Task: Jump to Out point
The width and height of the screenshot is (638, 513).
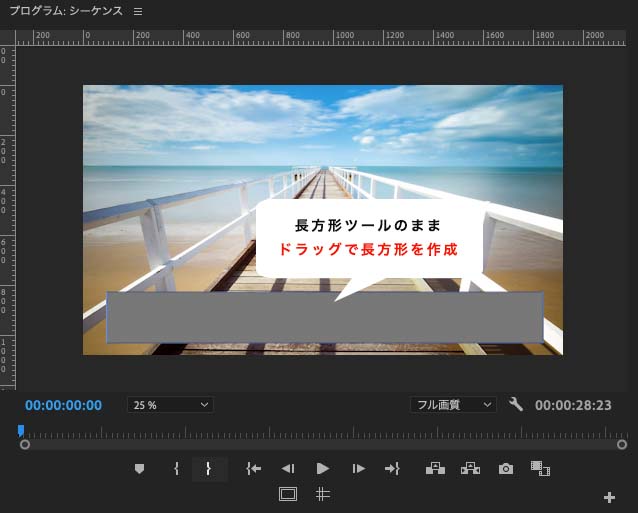Action: [x=393, y=468]
